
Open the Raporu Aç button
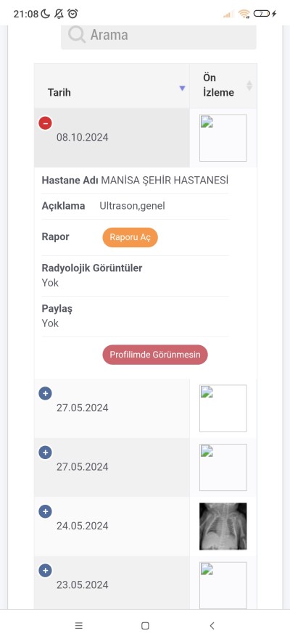[x=130, y=237]
